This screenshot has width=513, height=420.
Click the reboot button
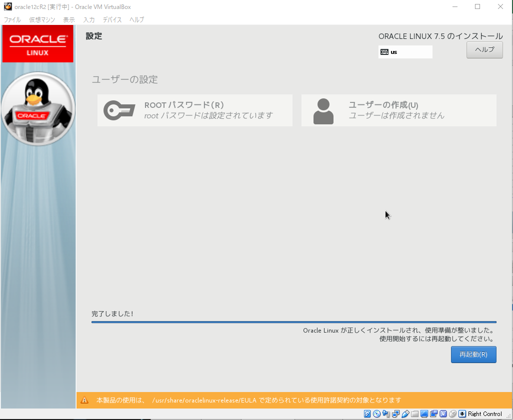pyautogui.click(x=473, y=355)
